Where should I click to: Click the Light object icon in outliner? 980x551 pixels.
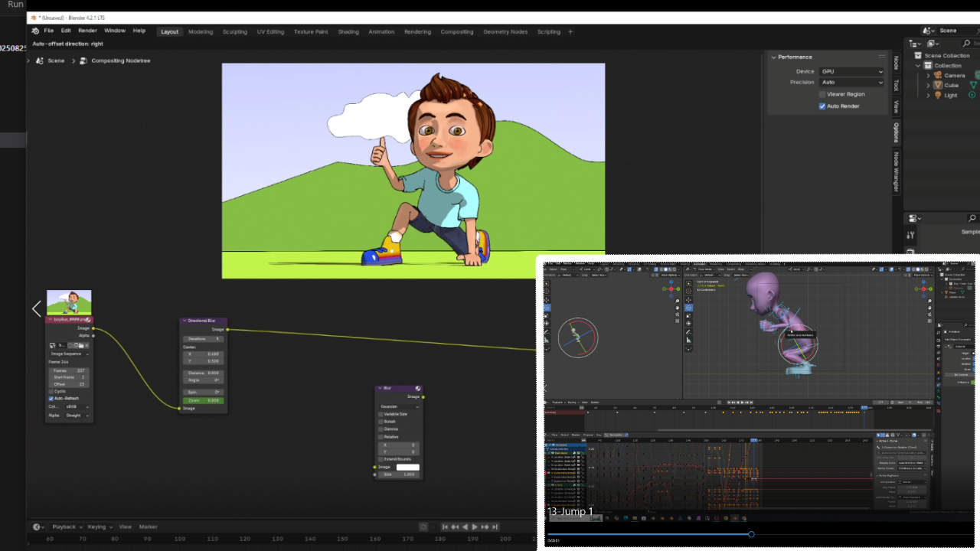click(x=938, y=95)
